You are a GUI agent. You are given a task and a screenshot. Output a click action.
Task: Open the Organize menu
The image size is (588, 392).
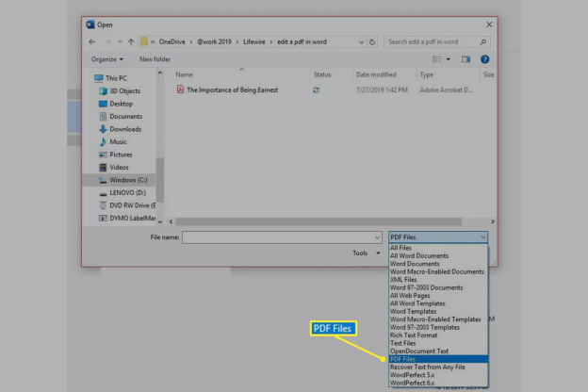tap(106, 59)
